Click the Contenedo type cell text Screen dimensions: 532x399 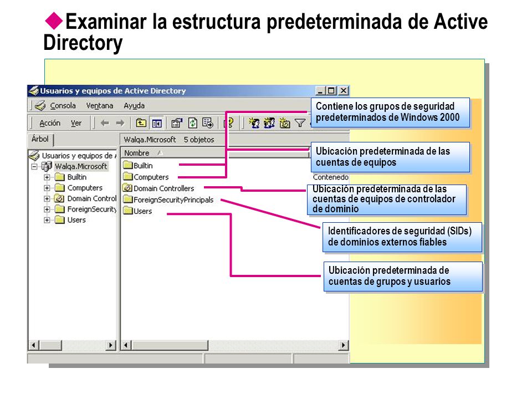pyautogui.click(x=330, y=177)
